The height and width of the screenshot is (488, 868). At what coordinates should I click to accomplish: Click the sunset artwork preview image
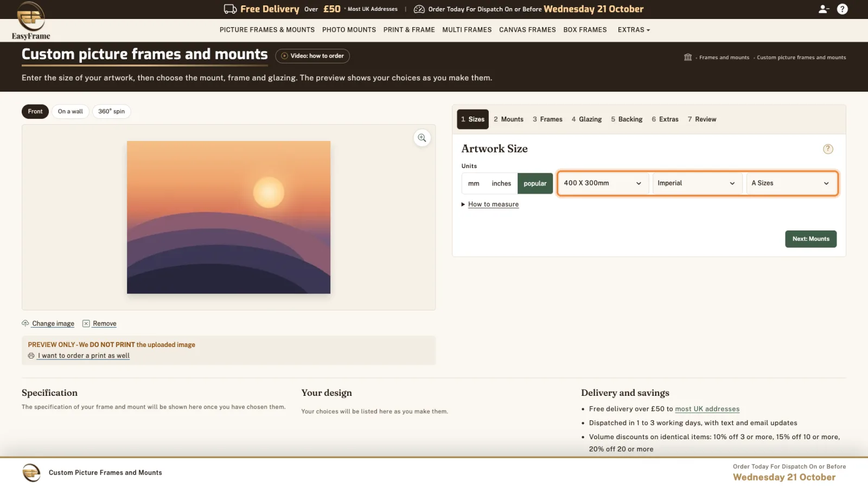[228, 217]
